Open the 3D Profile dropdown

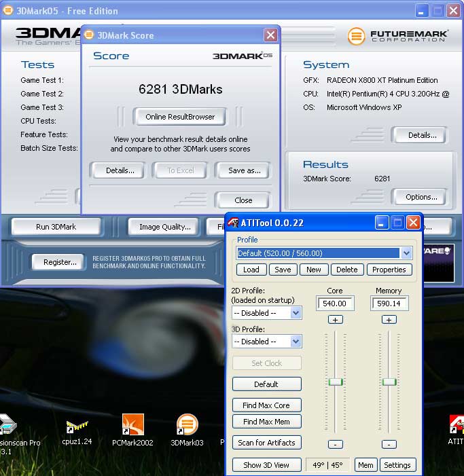coord(296,342)
